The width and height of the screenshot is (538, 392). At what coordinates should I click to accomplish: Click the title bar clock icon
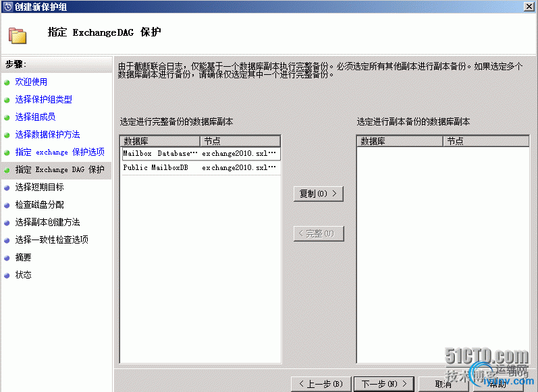coord(7,7)
